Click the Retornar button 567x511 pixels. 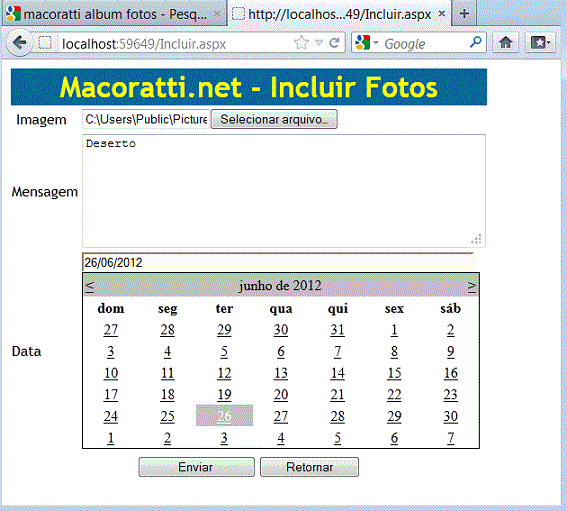click(310, 467)
